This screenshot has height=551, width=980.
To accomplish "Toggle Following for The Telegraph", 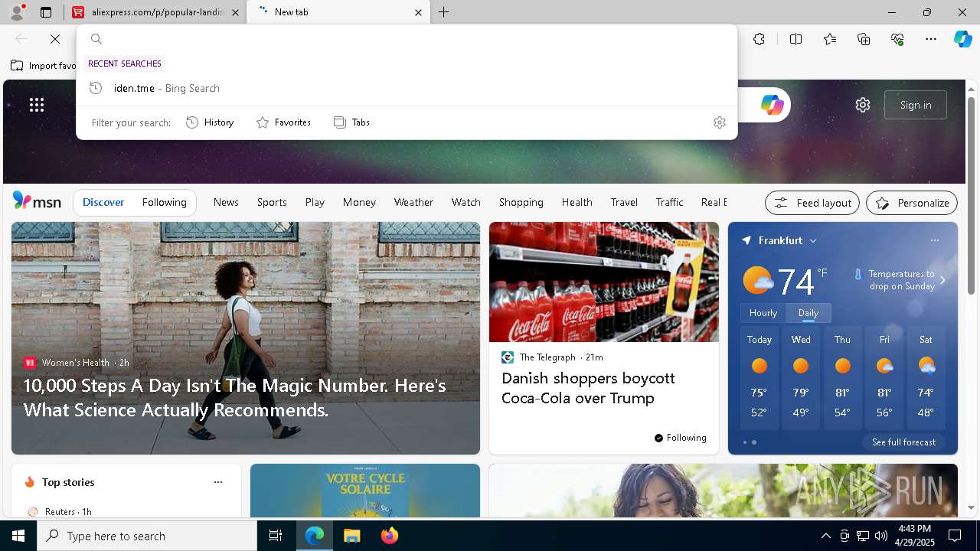I will pyautogui.click(x=680, y=438).
